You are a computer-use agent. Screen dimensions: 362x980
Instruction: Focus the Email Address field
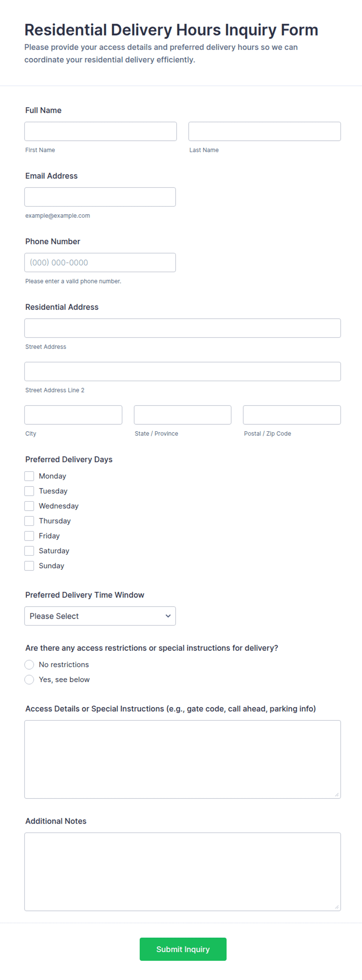[x=100, y=197]
